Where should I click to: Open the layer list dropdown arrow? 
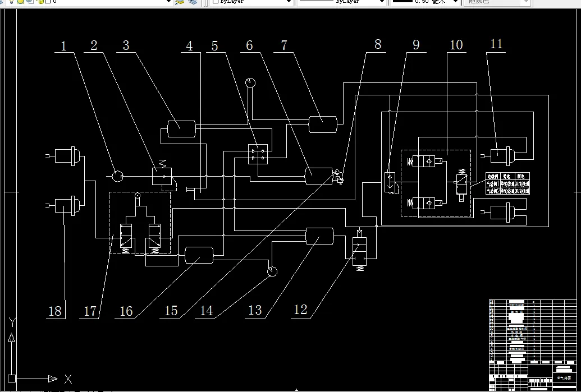[168, 2]
